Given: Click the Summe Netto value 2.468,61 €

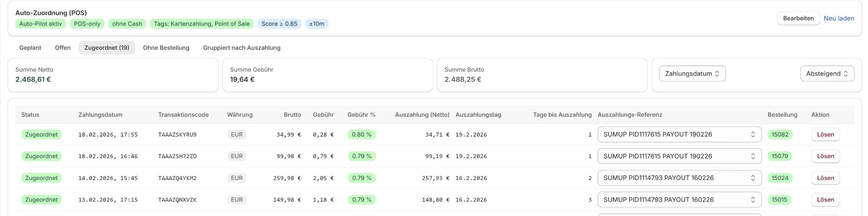Looking at the screenshot, I should [33, 79].
